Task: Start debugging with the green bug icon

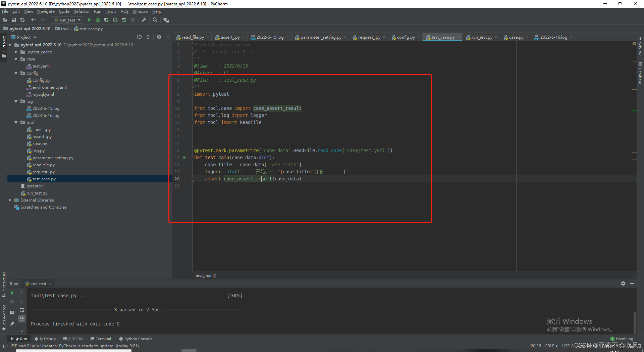Action: pos(98,20)
